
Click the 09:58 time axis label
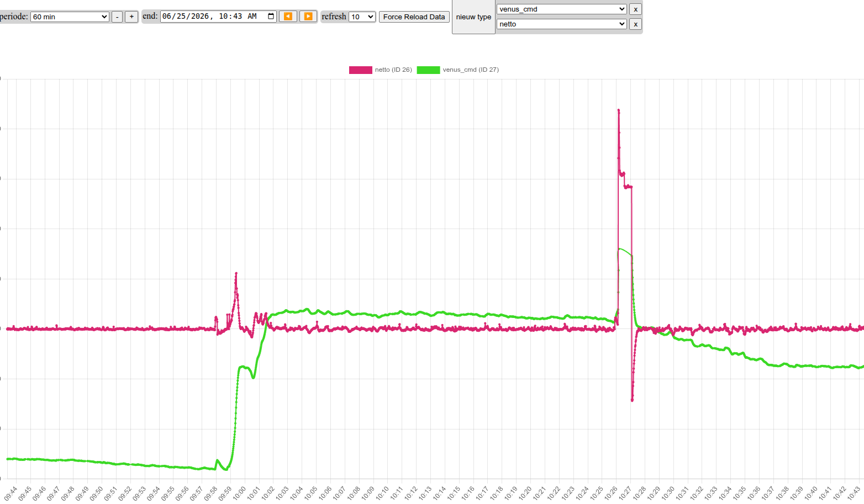(x=211, y=494)
